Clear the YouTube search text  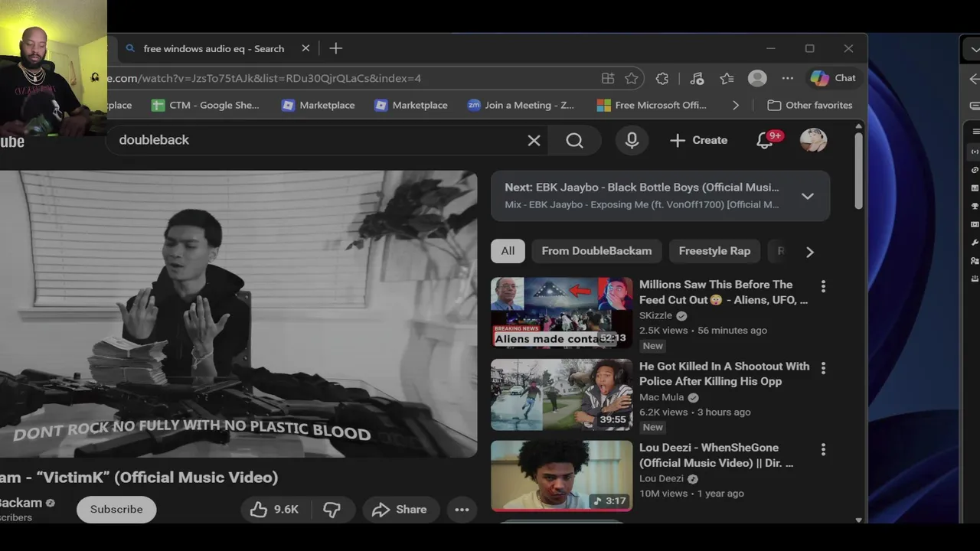coord(534,140)
